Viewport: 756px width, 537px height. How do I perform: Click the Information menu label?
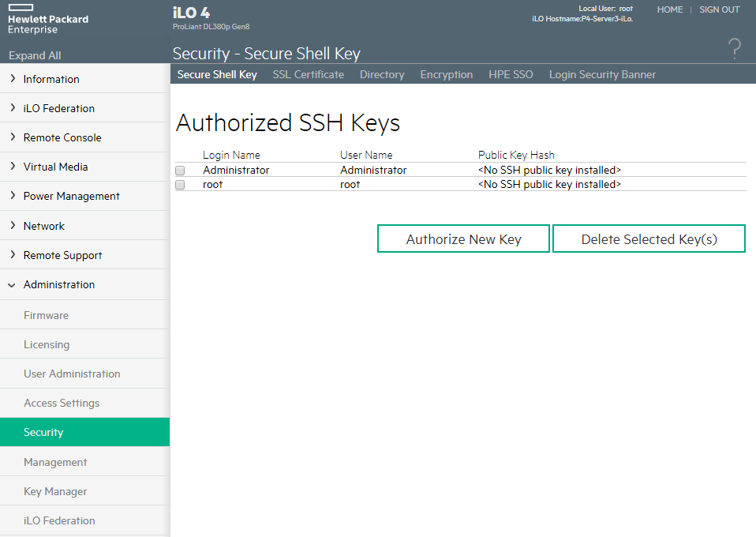51,79
